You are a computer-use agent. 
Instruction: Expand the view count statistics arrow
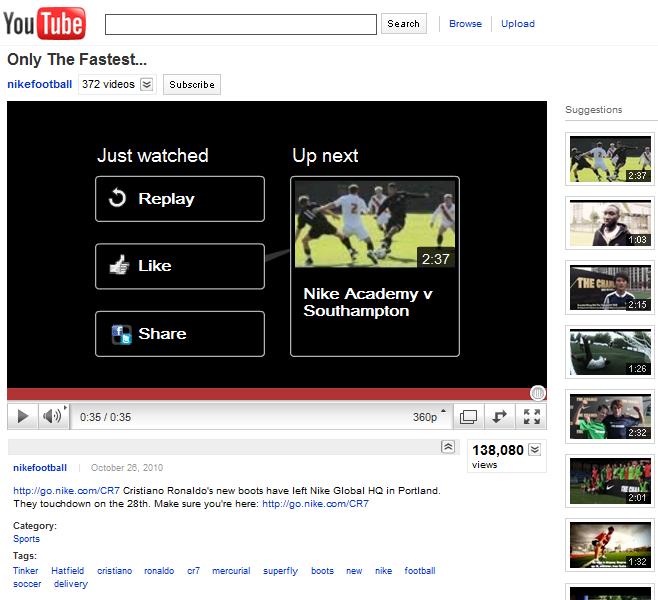(x=535, y=450)
